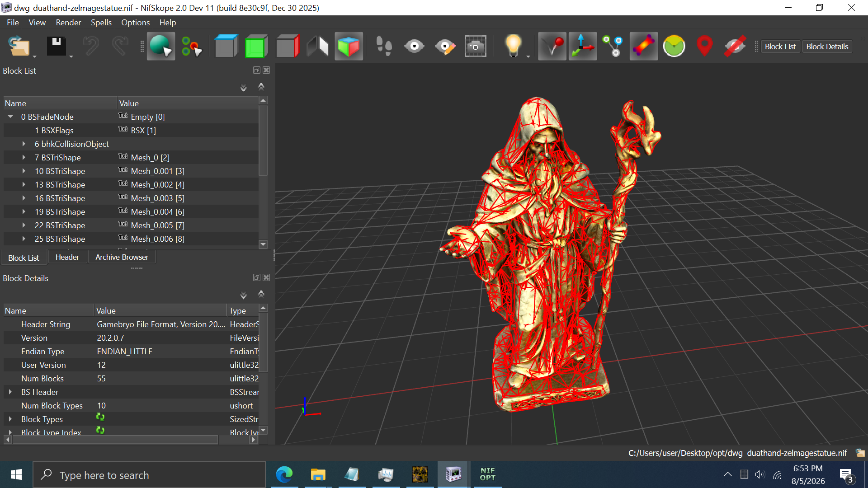Open the File menu
Viewport: 868px width, 488px height.
pyautogui.click(x=13, y=22)
